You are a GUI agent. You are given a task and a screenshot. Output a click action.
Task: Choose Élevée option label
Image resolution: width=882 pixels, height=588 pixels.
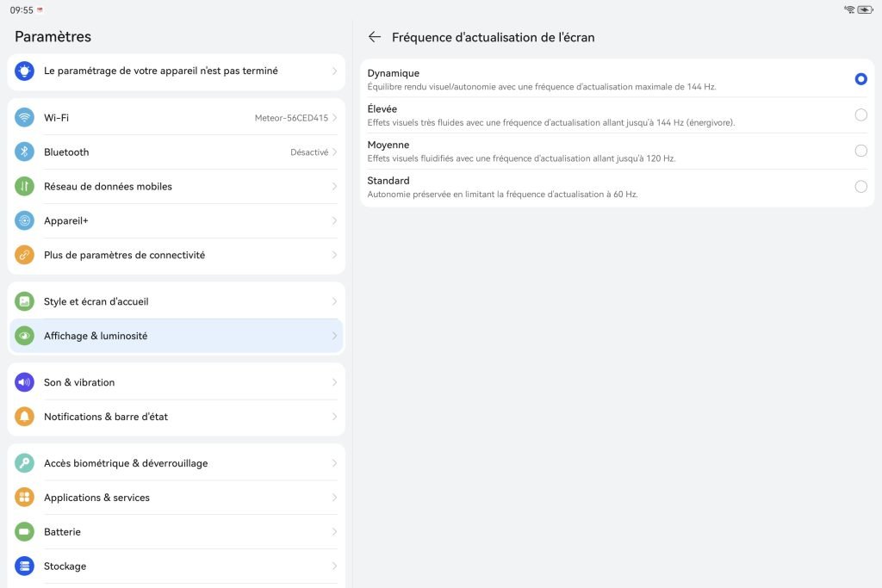click(382, 109)
